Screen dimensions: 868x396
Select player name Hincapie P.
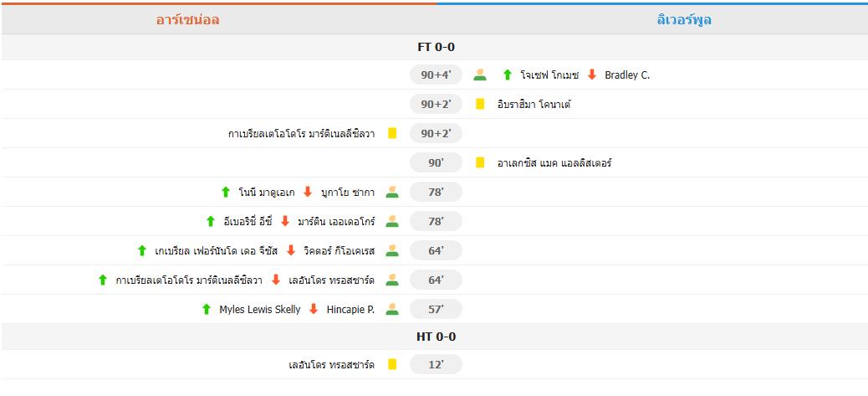coord(350,310)
